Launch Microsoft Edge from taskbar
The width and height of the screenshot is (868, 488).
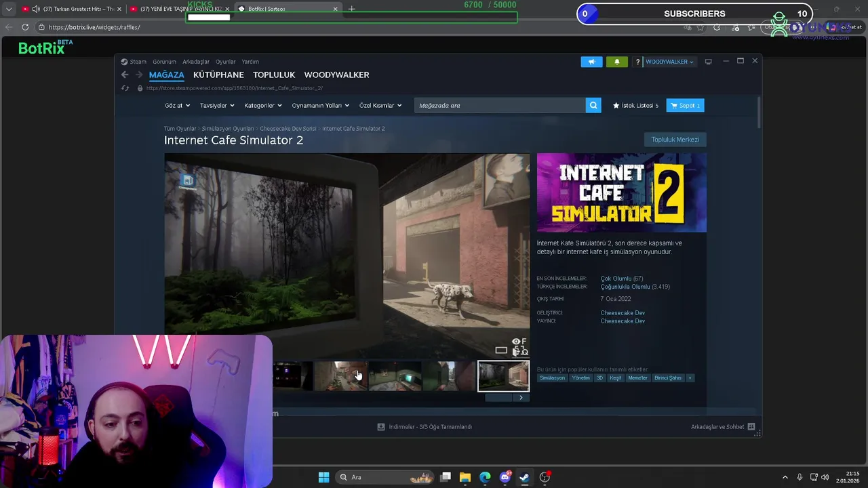485,477
